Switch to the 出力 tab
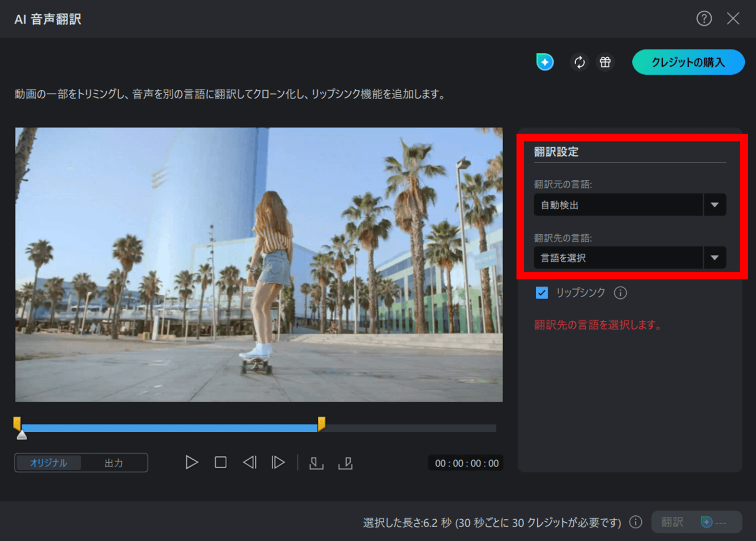 114,463
